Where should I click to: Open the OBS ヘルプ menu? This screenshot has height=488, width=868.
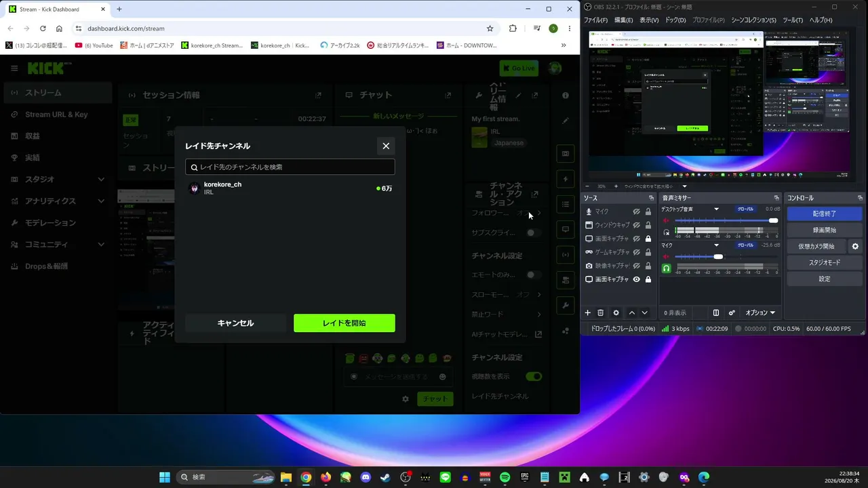click(x=821, y=20)
